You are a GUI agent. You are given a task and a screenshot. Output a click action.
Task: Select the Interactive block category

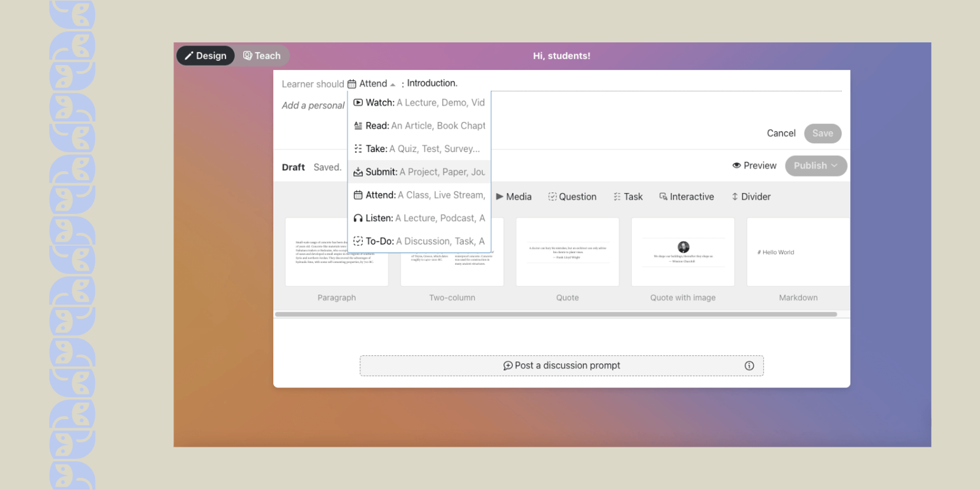(x=686, y=197)
